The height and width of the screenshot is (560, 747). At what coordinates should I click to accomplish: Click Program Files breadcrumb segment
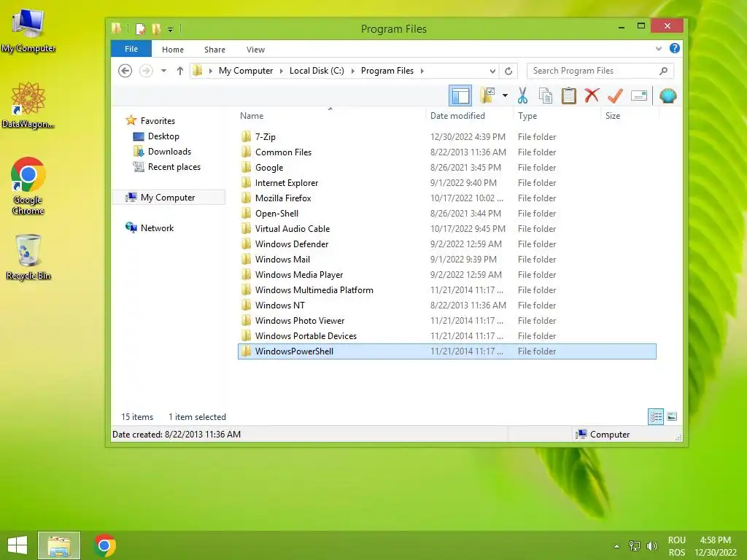(387, 71)
